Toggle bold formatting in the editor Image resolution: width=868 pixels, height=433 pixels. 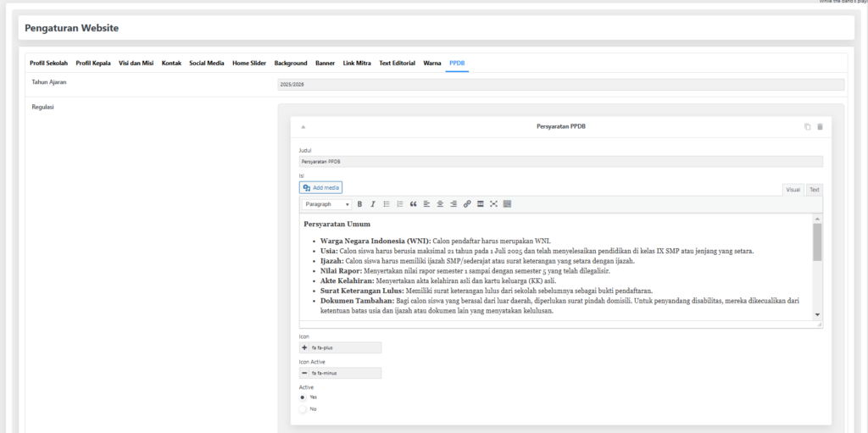[359, 204]
